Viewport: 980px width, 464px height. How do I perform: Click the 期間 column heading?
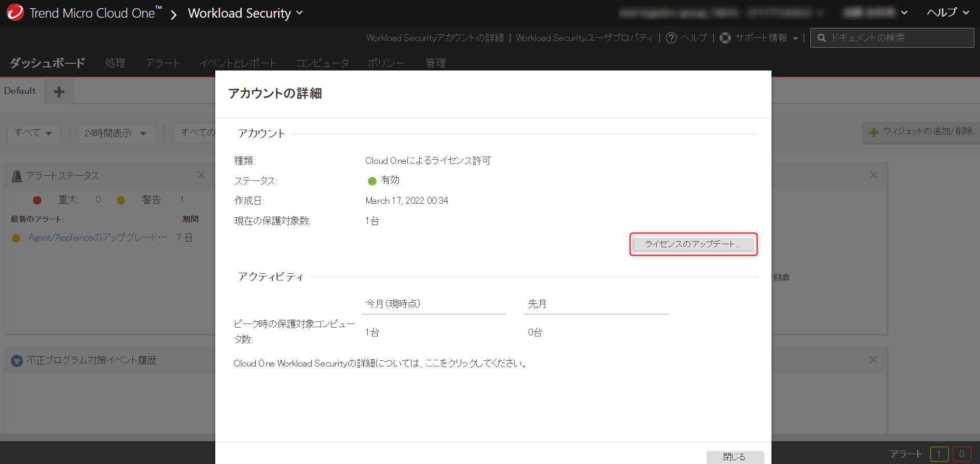tap(190, 219)
